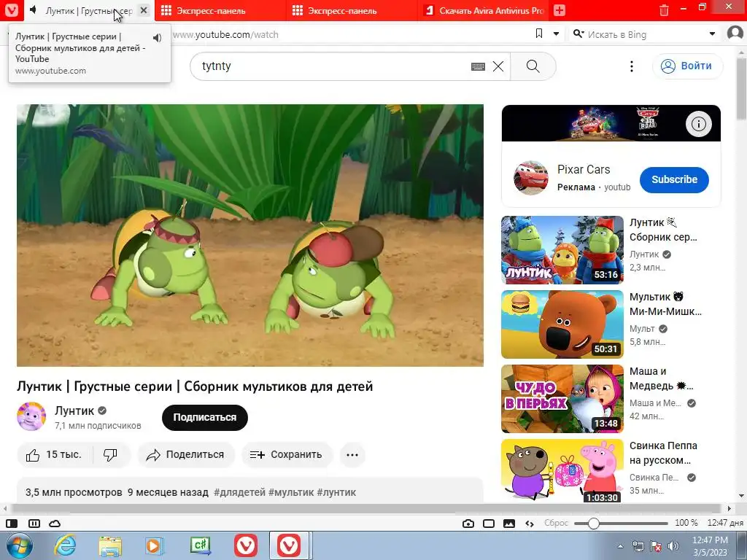The height and width of the screenshot is (560, 747).
Task: Clear the YouTube search query
Action: (498, 66)
